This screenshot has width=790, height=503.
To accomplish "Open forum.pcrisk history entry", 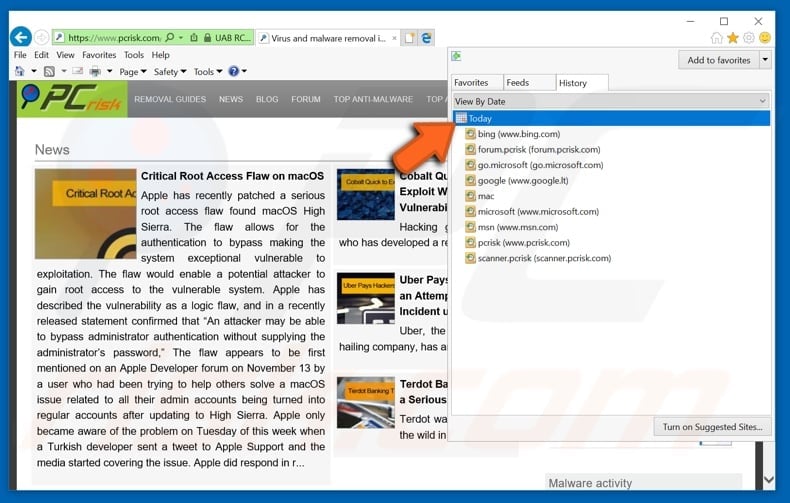I will (533, 150).
